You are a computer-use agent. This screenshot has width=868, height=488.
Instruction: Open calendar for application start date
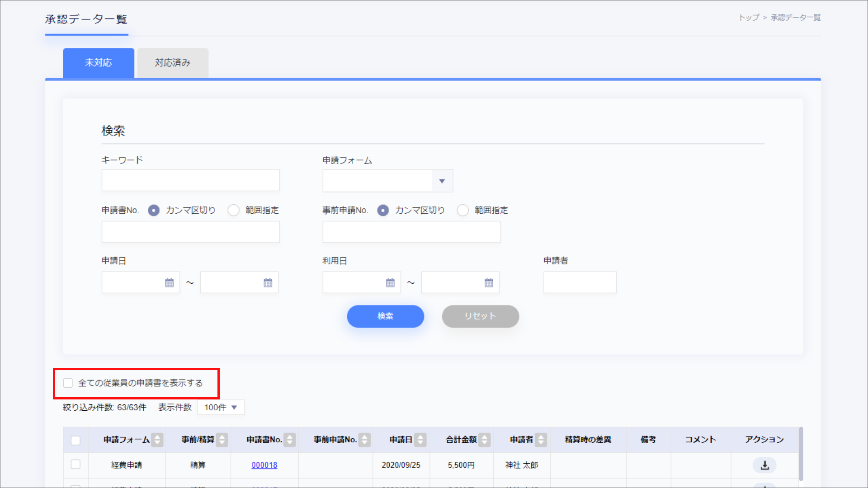(x=169, y=283)
